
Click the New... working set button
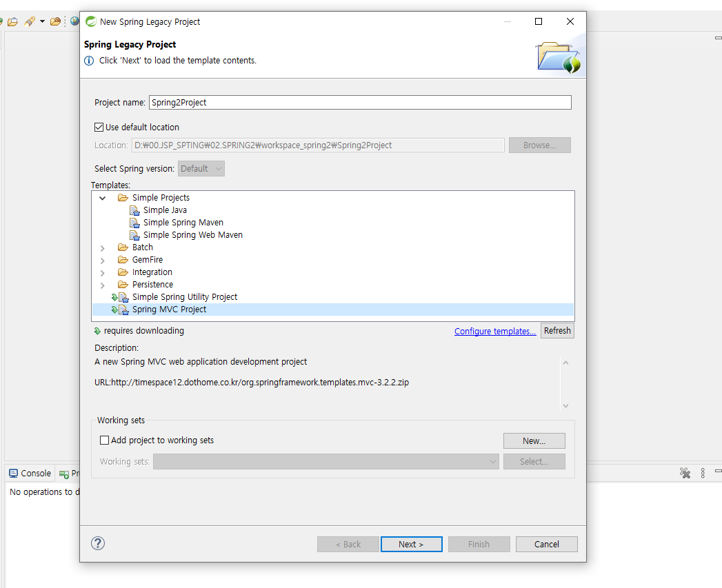tap(534, 440)
